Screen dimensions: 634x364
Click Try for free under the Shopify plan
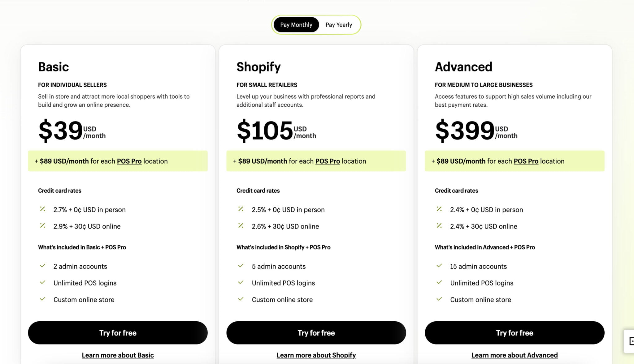pos(316,333)
